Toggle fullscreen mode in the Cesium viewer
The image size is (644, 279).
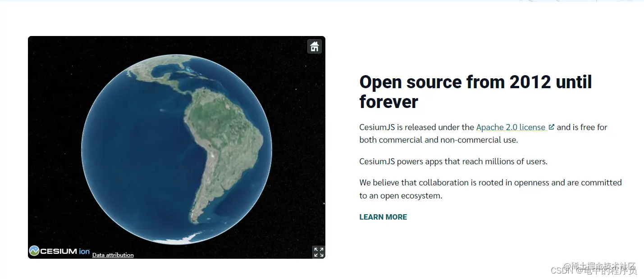[319, 252]
